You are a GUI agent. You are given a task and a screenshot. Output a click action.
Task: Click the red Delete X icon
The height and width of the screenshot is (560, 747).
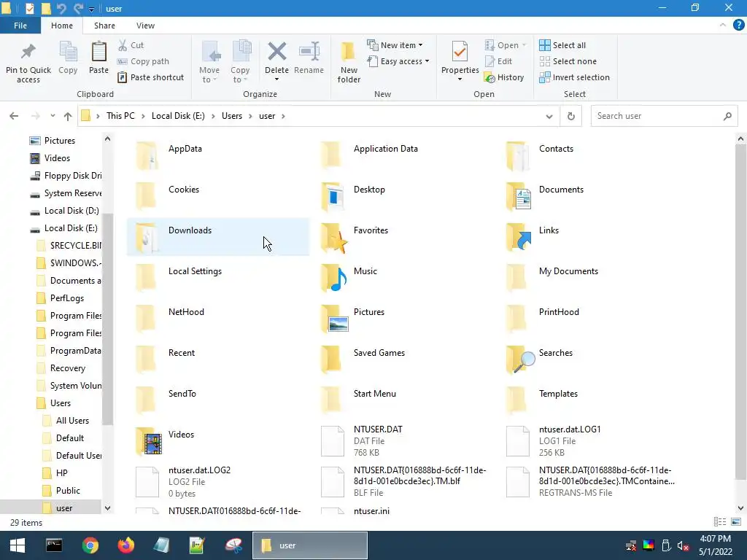[276, 52]
